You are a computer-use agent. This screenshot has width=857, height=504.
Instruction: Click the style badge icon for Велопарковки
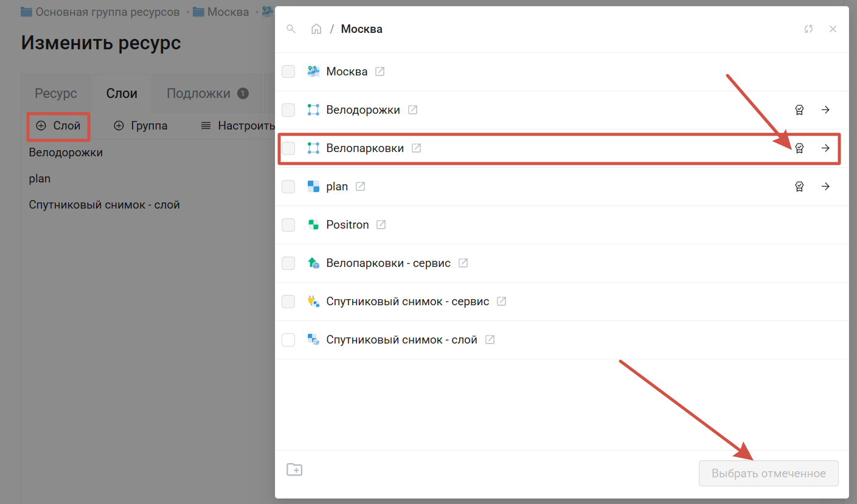tap(799, 148)
